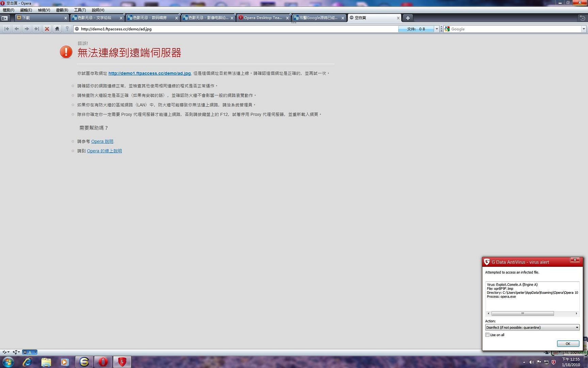Click the virus details horizontal scrollbar thumb
The height and width of the screenshot is (368, 588).
[x=523, y=313]
